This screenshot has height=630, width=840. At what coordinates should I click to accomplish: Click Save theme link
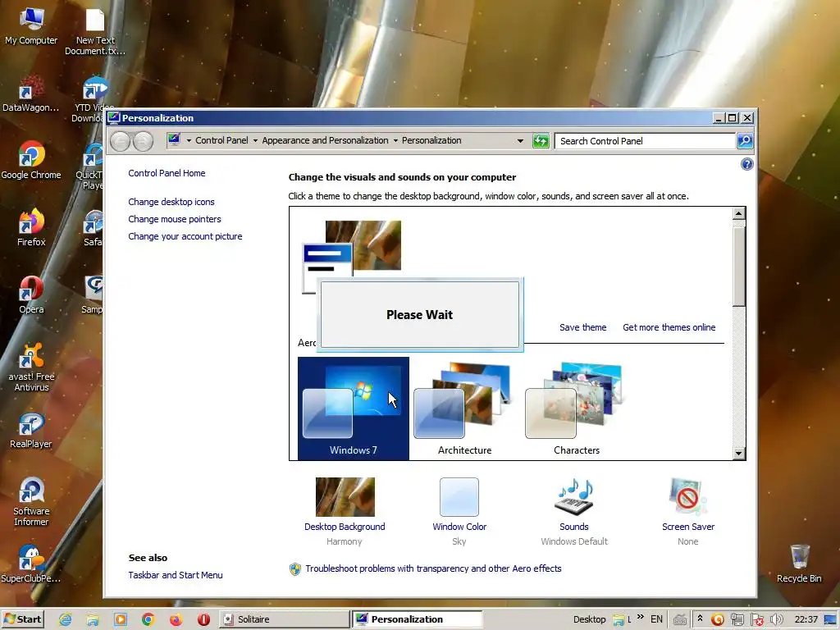click(x=583, y=327)
